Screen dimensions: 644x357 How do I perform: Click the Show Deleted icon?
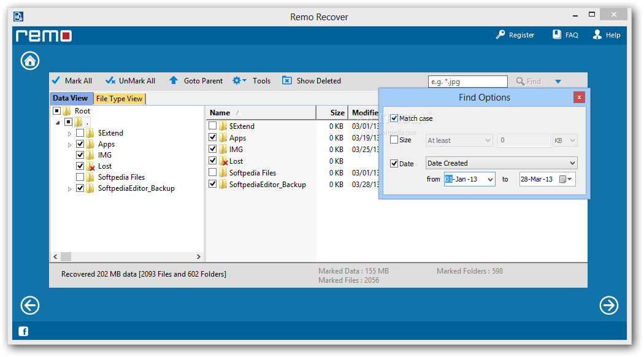click(x=286, y=80)
